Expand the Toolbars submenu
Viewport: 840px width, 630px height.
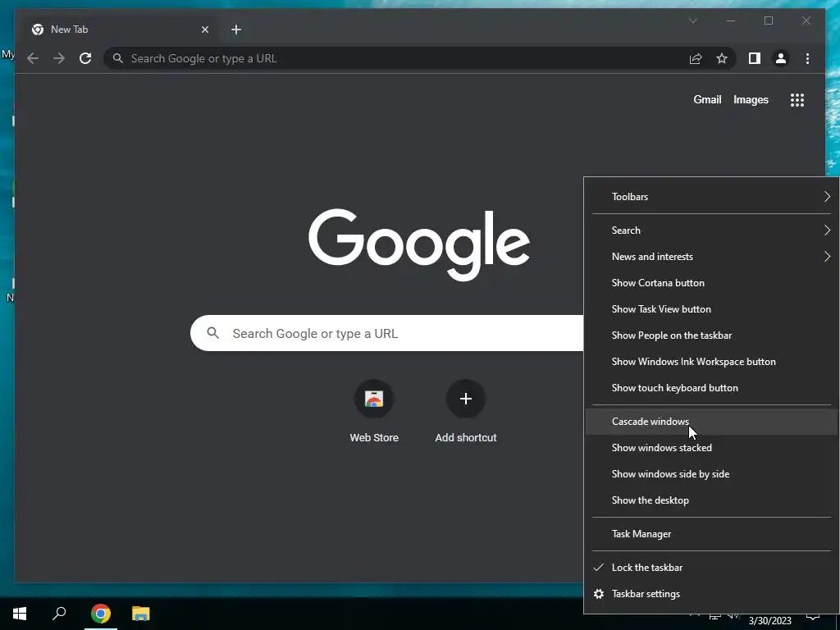711,197
